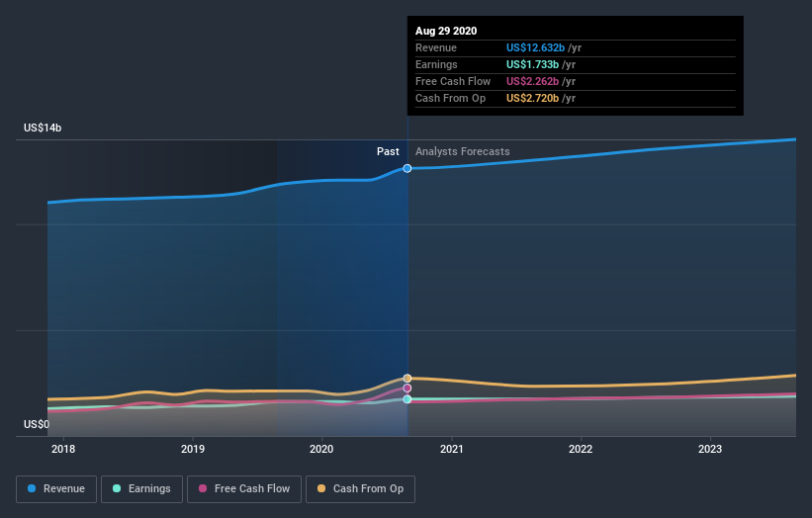Click the teal Earnings data point marker

click(x=407, y=399)
